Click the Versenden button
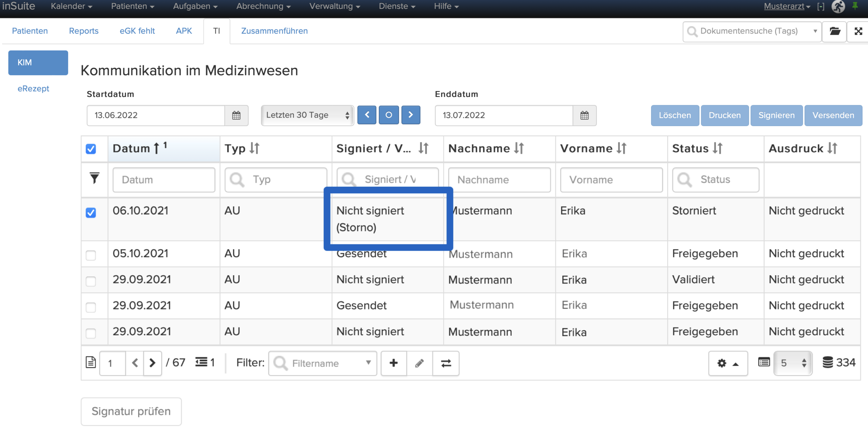The height and width of the screenshot is (433, 868). click(x=833, y=115)
